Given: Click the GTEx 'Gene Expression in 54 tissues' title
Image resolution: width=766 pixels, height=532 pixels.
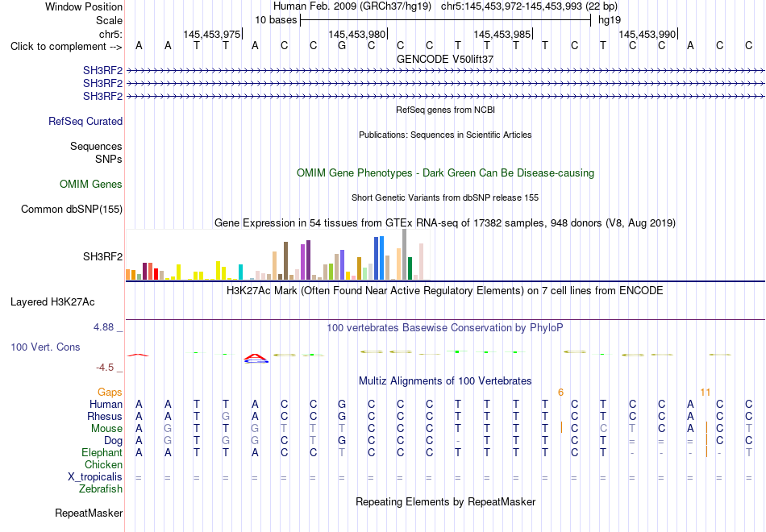Looking at the screenshot, I should point(445,223).
